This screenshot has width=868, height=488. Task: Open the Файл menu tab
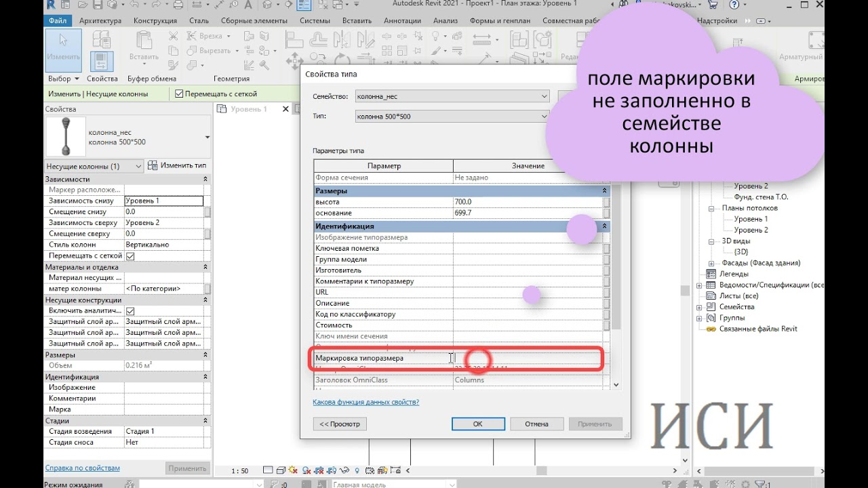click(58, 21)
